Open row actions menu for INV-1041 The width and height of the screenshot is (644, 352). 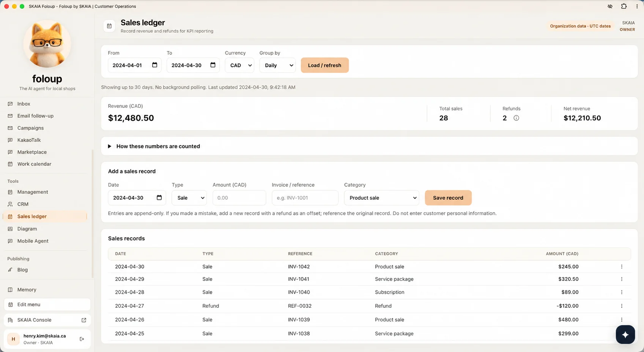(x=622, y=279)
